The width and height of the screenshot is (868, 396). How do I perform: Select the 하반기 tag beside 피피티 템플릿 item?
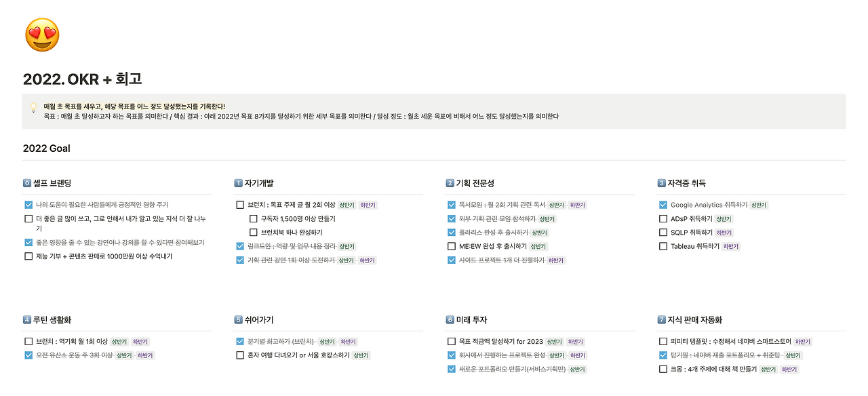click(801, 341)
